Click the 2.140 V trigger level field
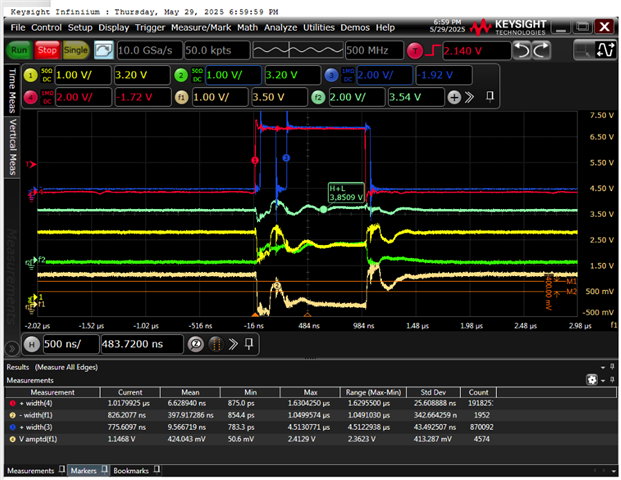The width and height of the screenshot is (621, 480). coord(476,51)
